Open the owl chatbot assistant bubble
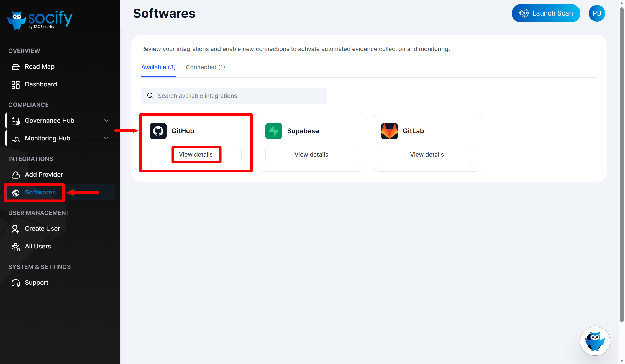The height and width of the screenshot is (364, 625). 595,341
